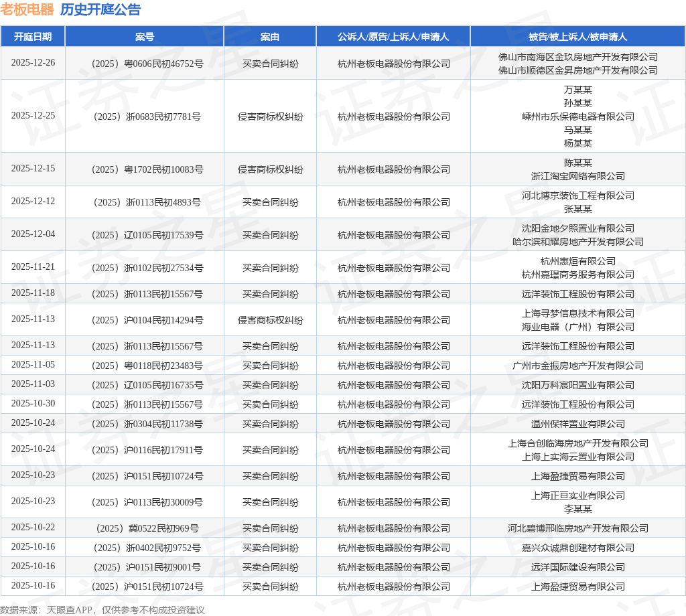Click date cell 2025-11-18
This screenshot has width=686, height=616.
[x=33, y=293]
